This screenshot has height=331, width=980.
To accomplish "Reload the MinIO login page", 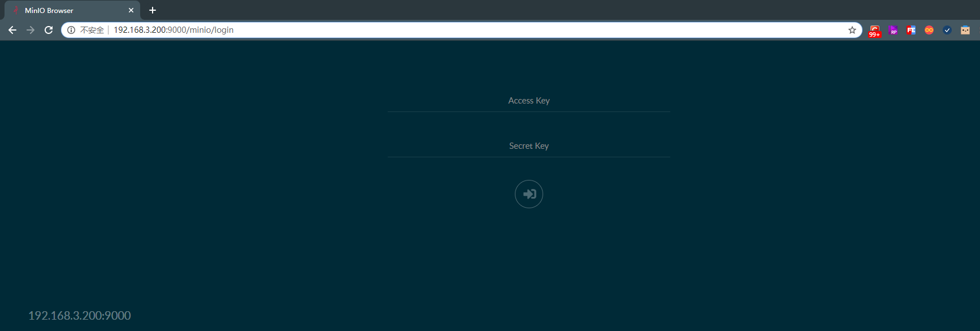I will click(49, 30).
